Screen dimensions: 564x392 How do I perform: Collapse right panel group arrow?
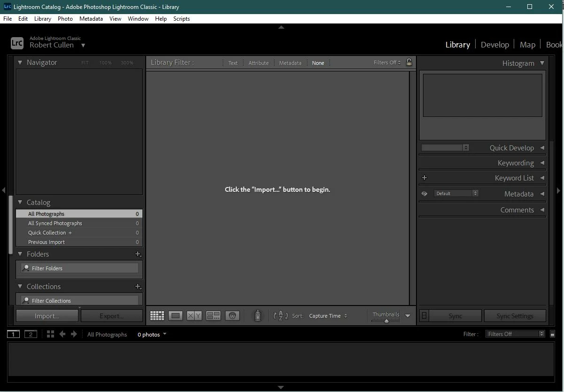(x=558, y=190)
